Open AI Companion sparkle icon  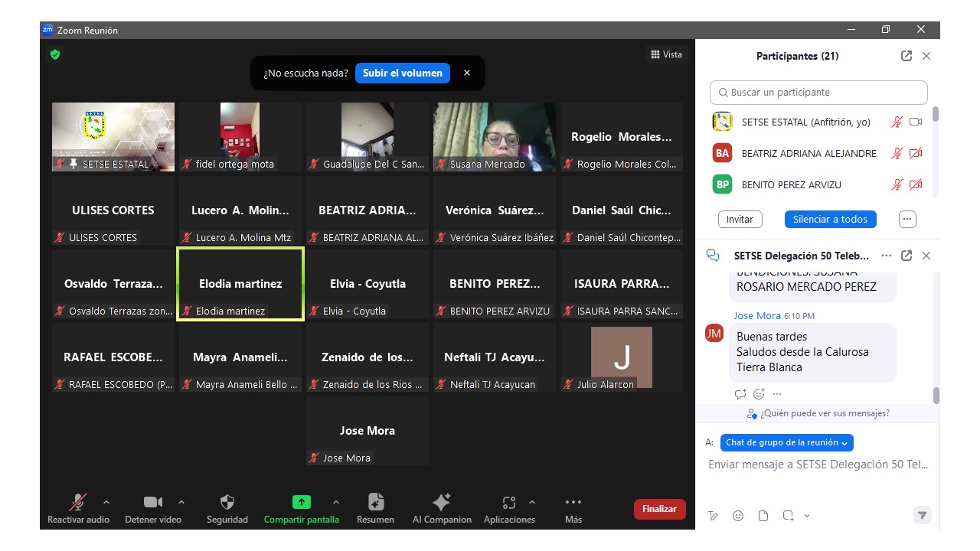click(442, 503)
